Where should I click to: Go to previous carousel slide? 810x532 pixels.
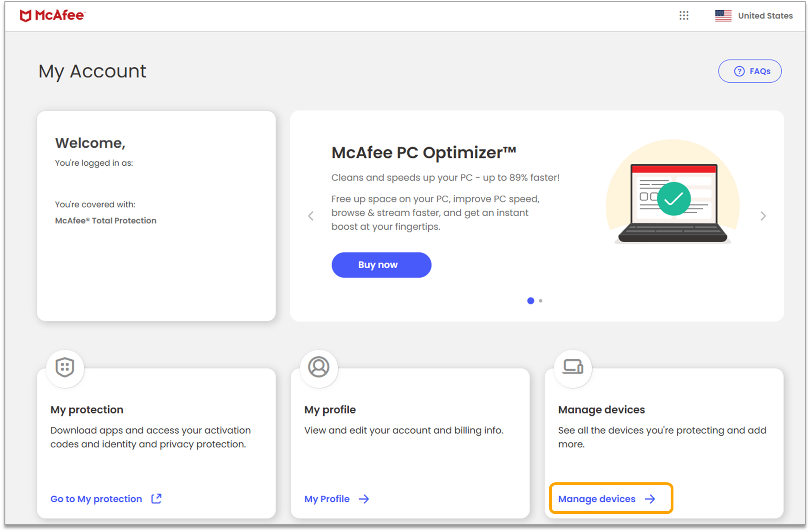click(311, 216)
